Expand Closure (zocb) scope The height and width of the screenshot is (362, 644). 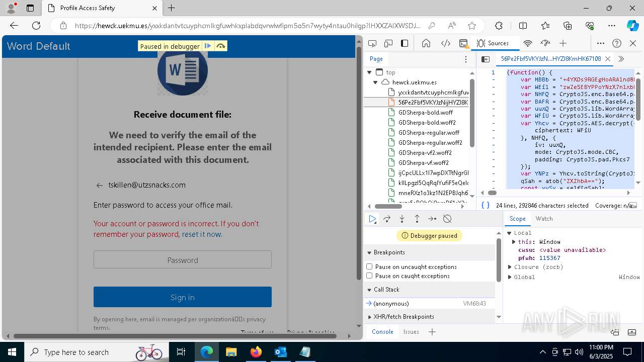coord(510,267)
